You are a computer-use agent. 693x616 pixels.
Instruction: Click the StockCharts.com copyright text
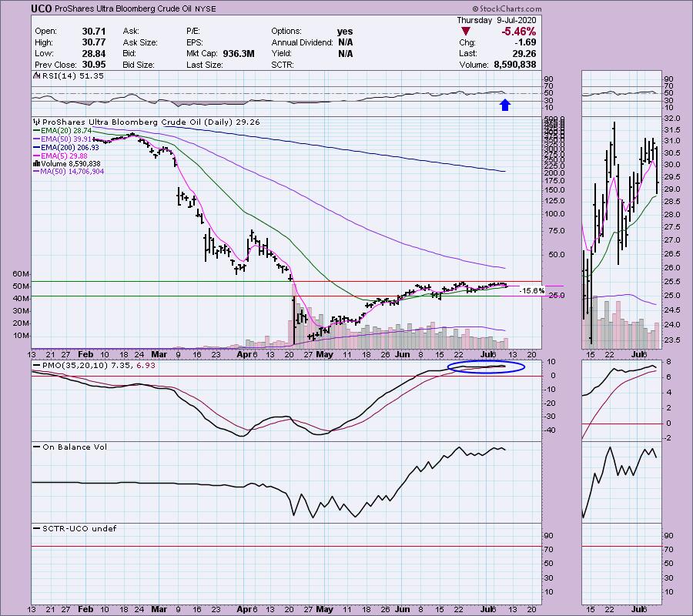pos(507,8)
